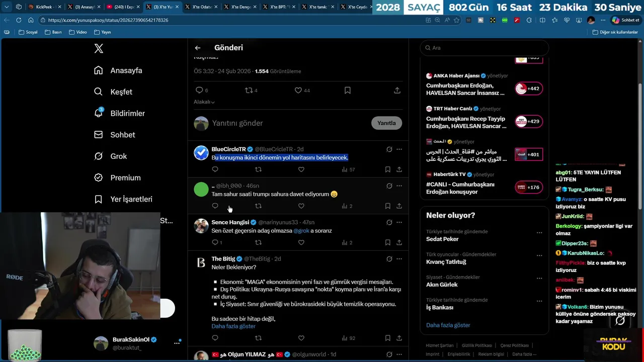Open the Sosyal bookmarks folder

click(x=28, y=32)
